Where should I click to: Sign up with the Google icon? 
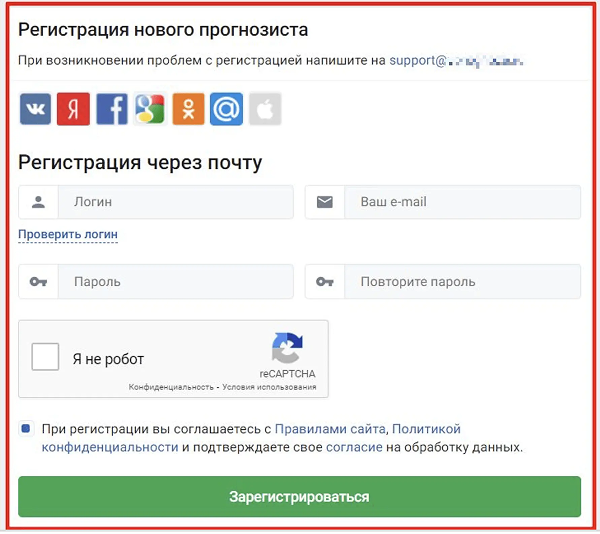[x=150, y=109]
